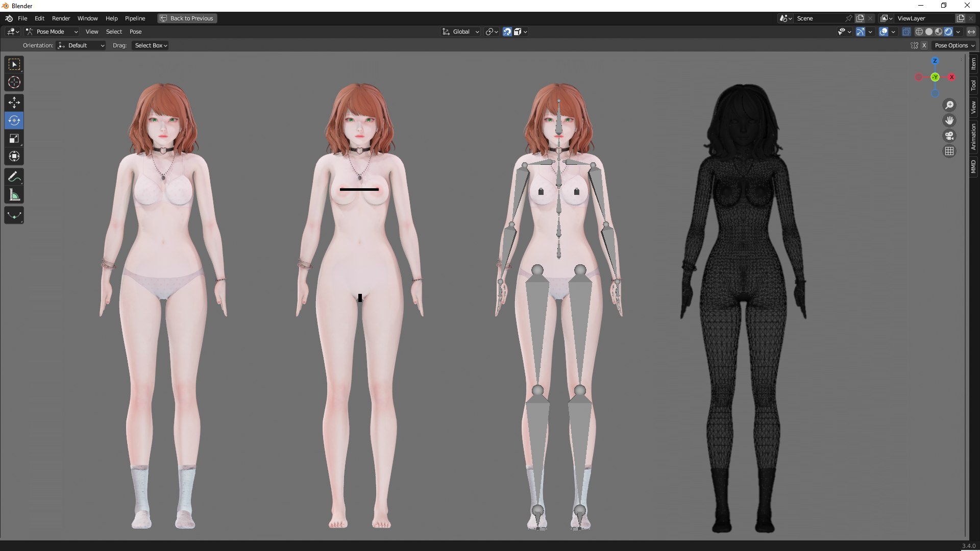Toggle snapping magnet button
The height and width of the screenshot is (551, 980).
pyautogui.click(x=507, y=32)
